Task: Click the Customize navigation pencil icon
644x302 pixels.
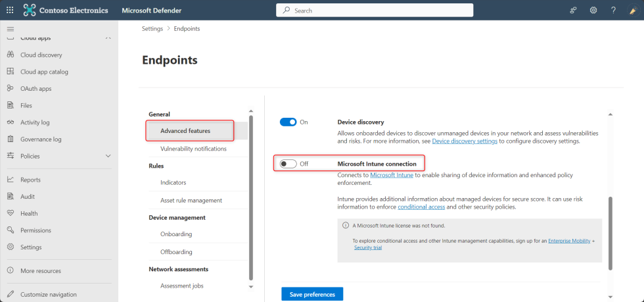Action: click(11, 295)
